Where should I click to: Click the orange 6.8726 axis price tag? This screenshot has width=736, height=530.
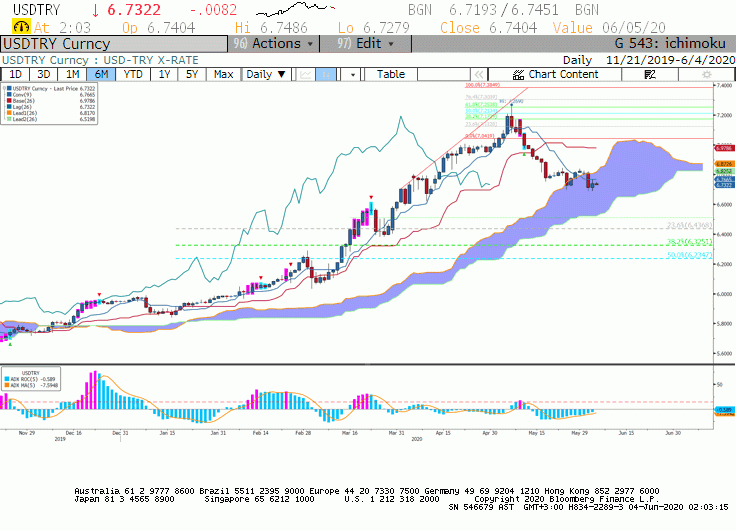pos(724,164)
